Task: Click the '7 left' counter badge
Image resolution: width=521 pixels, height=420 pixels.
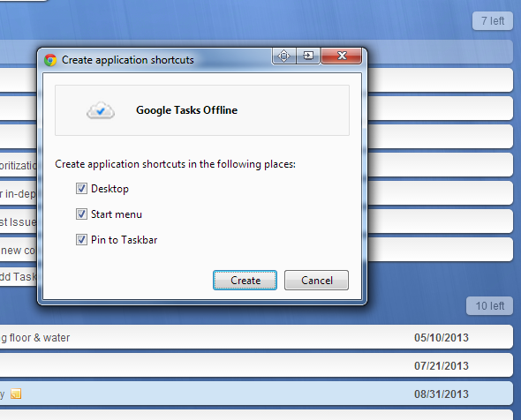Action: point(493,21)
